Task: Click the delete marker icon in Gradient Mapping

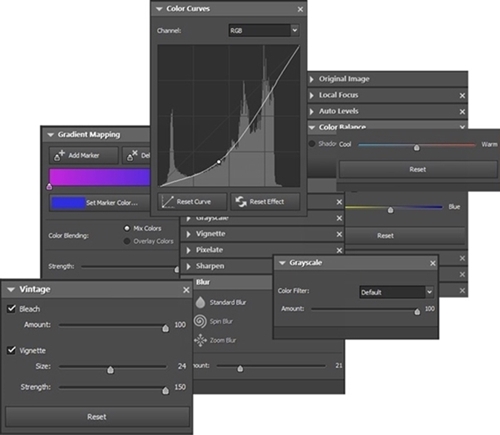Action: 132,155
